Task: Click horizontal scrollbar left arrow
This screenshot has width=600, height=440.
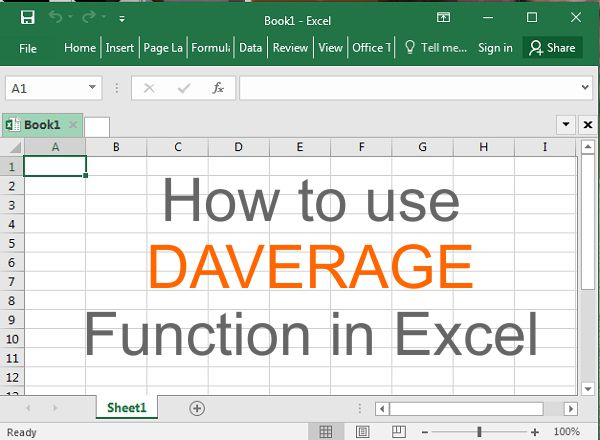Action: click(x=382, y=409)
